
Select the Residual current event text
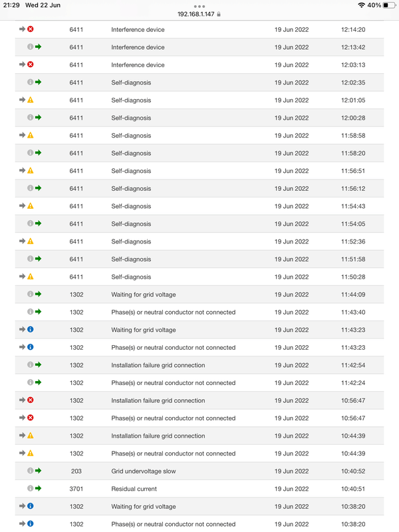[x=134, y=489]
